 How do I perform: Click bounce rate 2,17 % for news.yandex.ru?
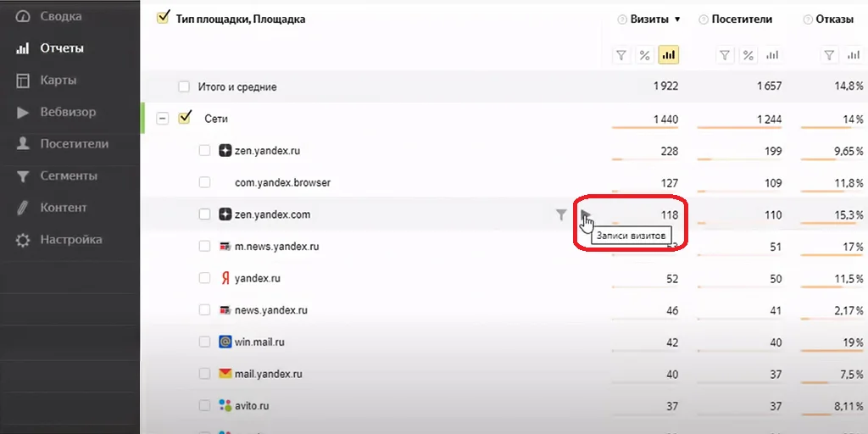click(x=847, y=310)
